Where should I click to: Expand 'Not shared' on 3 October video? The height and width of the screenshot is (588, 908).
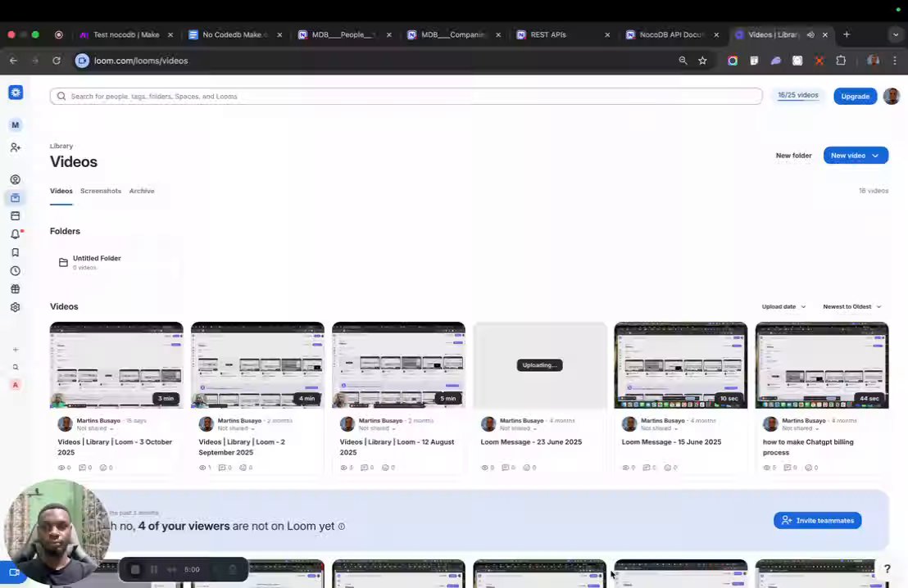[95, 429]
